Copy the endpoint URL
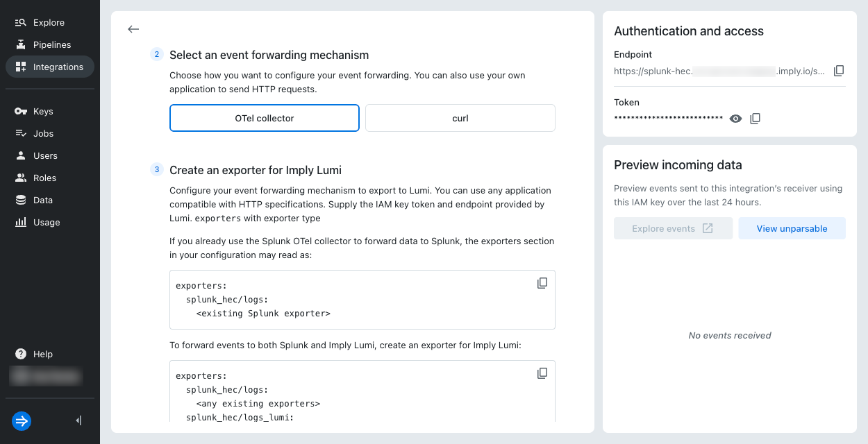 [839, 71]
